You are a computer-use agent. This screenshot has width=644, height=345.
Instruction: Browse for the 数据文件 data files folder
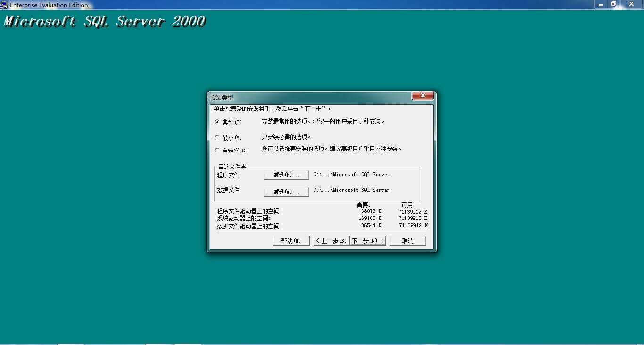[x=286, y=191]
